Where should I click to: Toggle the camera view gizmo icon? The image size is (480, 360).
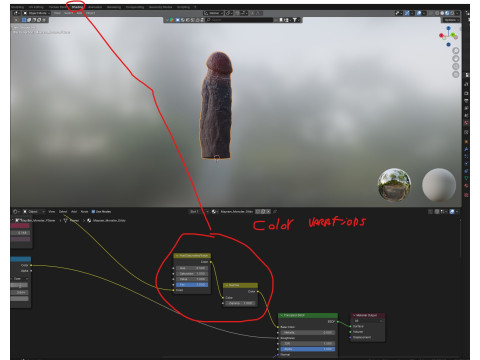(456, 67)
